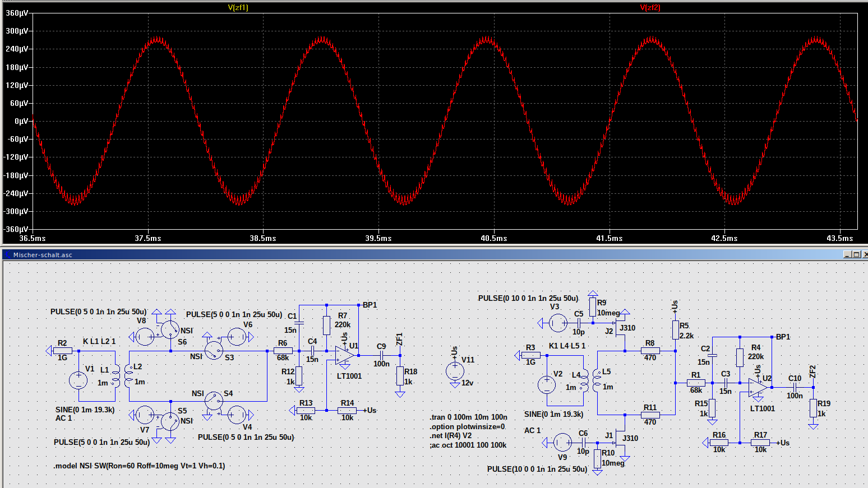Select the R18 1k load resistor

click(400, 376)
